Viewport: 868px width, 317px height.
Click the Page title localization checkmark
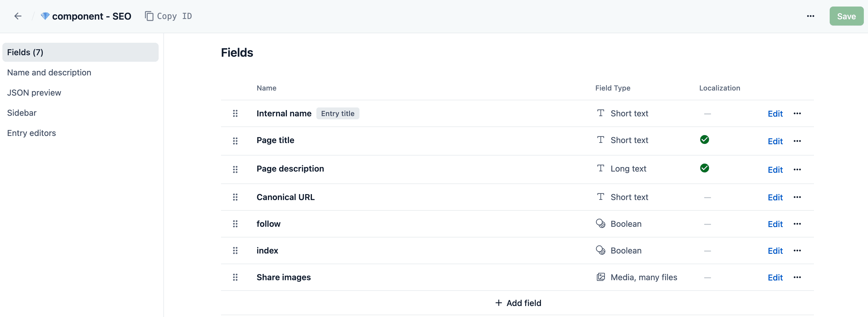(704, 140)
